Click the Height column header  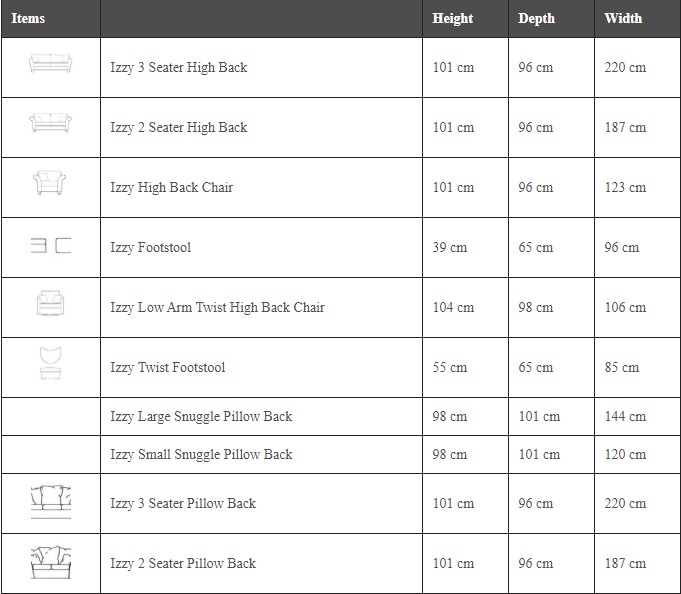pyautogui.click(x=453, y=18)
